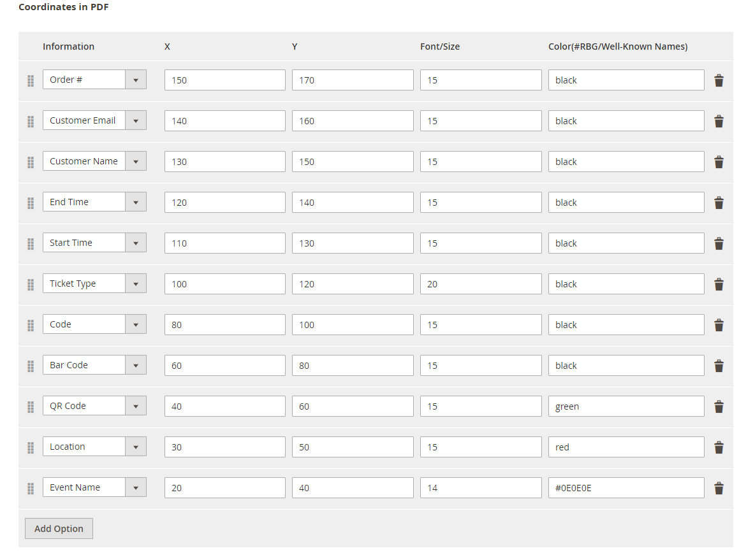The image size is (746, 560).
Task: Click Y field of End Time row
Action: tap(353, 203)
